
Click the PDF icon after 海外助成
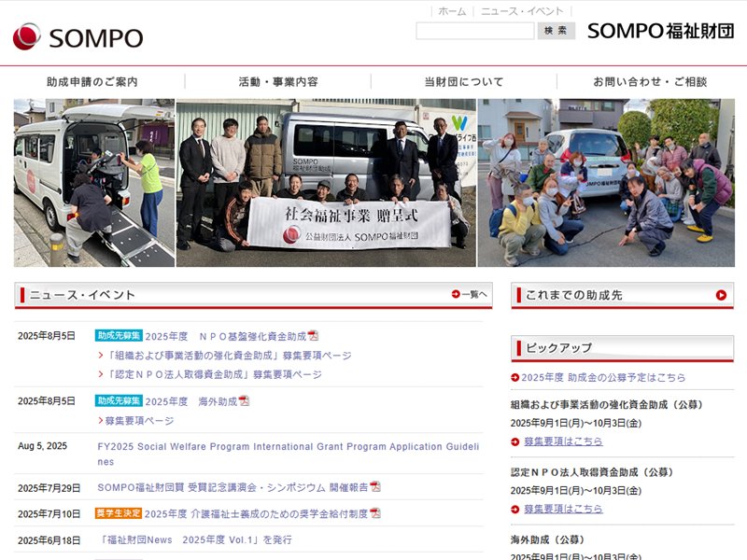click(x=244, y=401)
